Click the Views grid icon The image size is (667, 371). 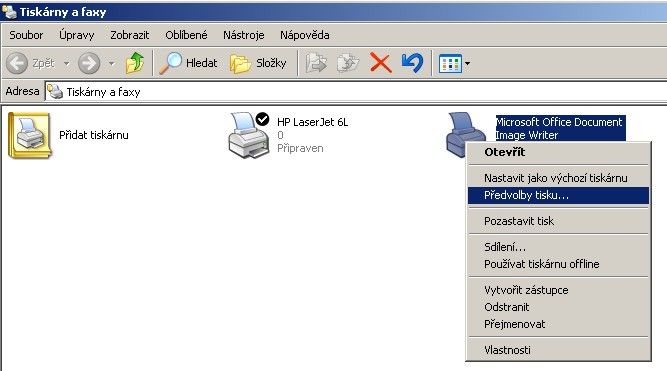point(450,63)
